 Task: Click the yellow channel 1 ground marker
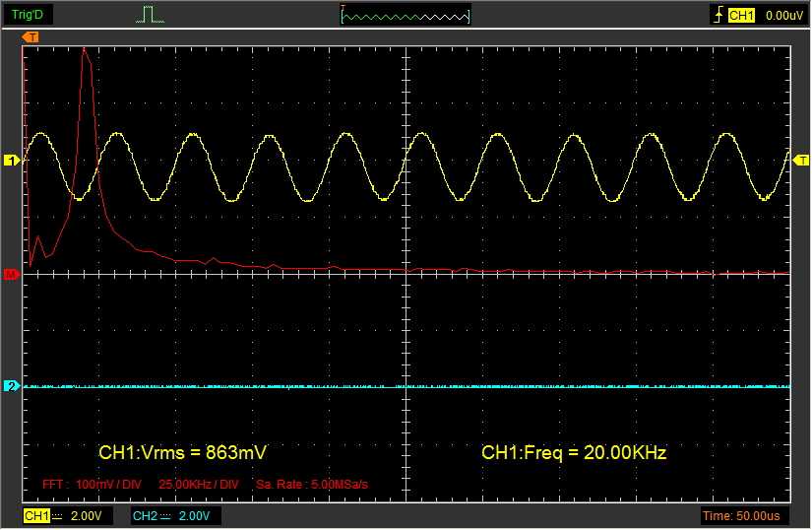click(x=12, y=161)
